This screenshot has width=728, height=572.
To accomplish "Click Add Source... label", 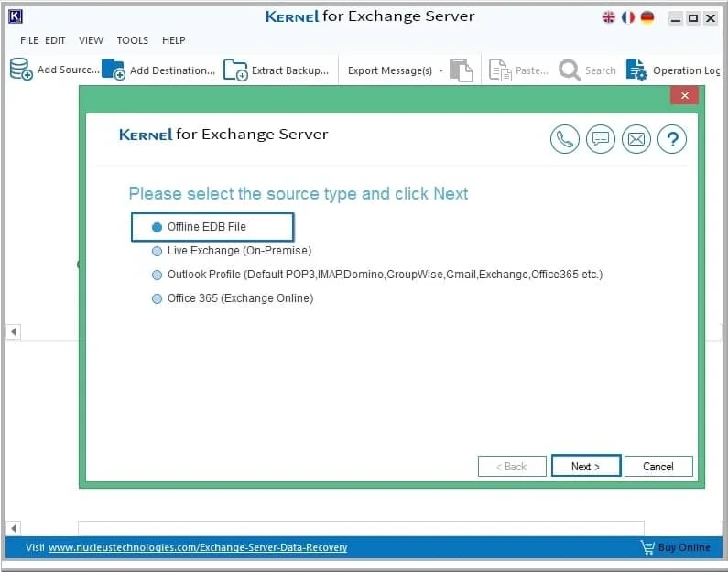I will pos(69,70).
